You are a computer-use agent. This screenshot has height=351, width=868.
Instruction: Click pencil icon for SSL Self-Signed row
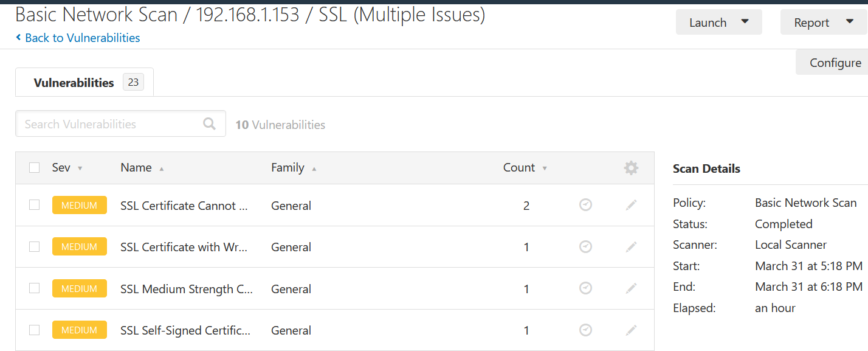coord(632,330)
